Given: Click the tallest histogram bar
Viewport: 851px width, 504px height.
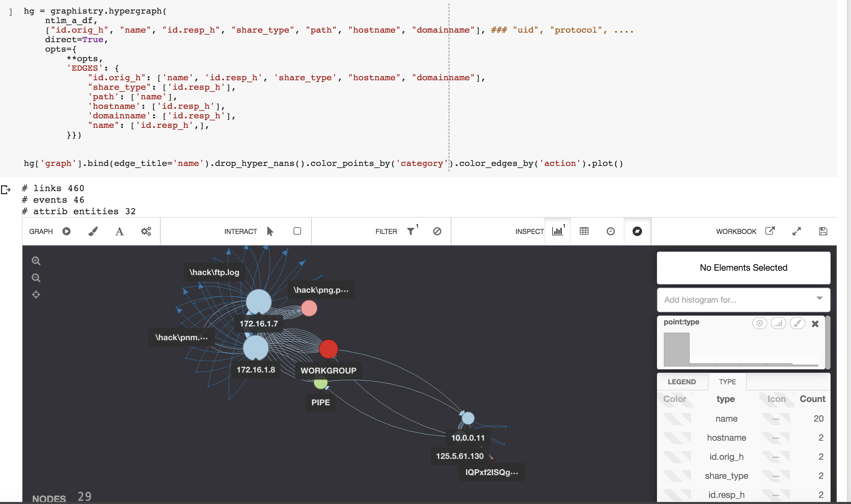Looking at the screenshot, I should (677, 349).
